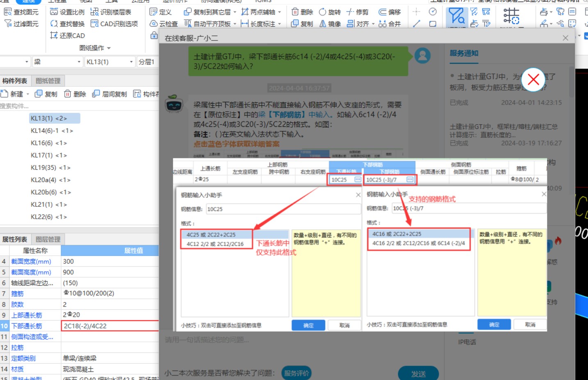Click the large axis grid icon
588x380 pixels.
point(511,16)
